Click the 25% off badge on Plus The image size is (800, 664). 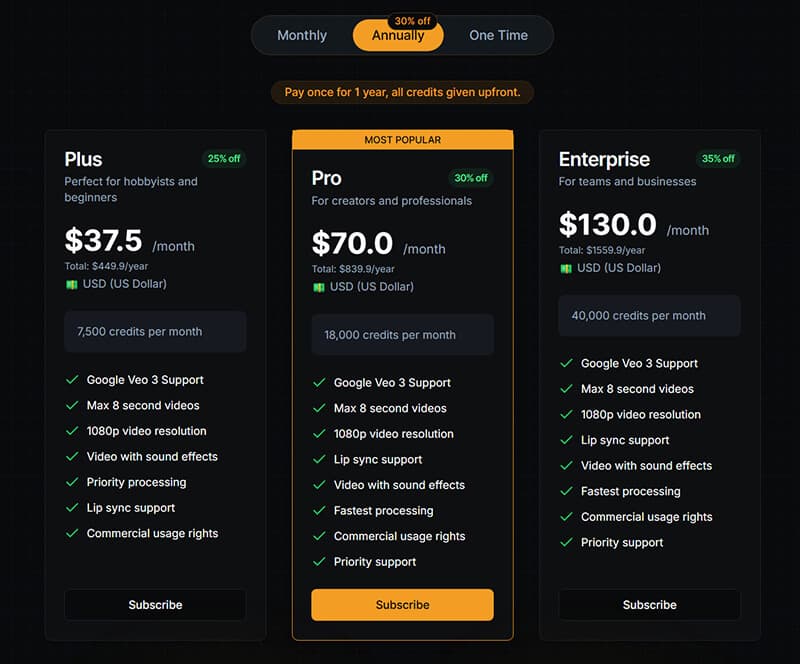click(223, 159)
